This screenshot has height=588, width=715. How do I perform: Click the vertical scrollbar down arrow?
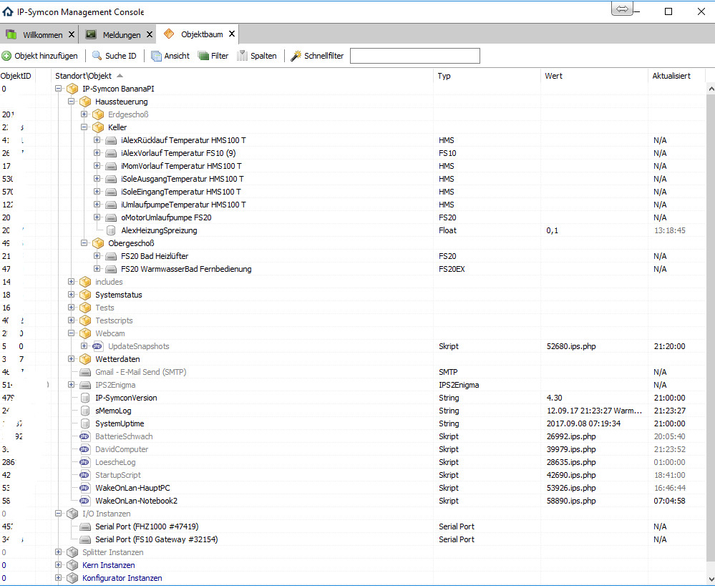click(x=711, y=579)
